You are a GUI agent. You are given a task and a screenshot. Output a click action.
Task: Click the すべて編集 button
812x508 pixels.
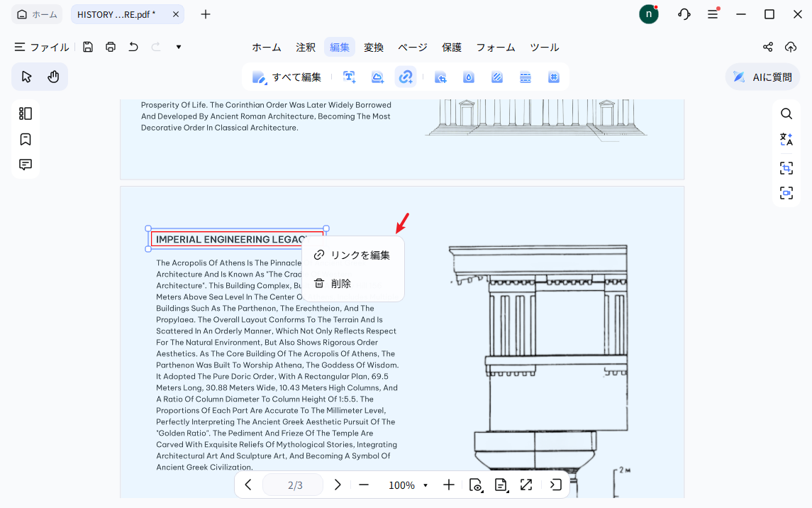point(287,77)
